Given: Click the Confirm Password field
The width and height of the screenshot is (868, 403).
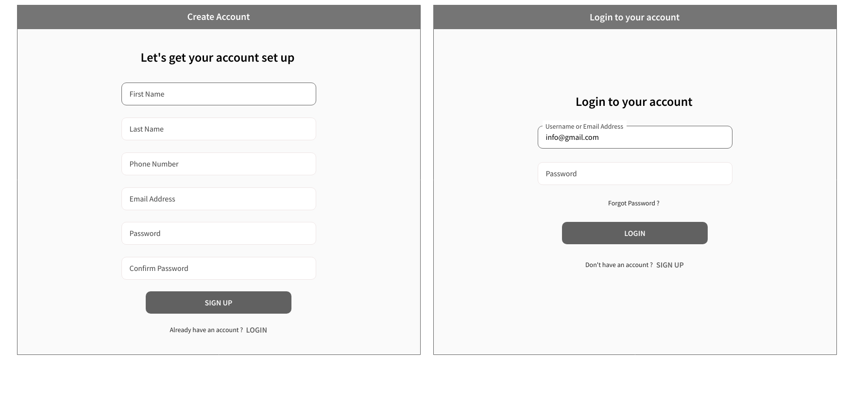Looking at the screenshot, I should (x=219, y=268).
